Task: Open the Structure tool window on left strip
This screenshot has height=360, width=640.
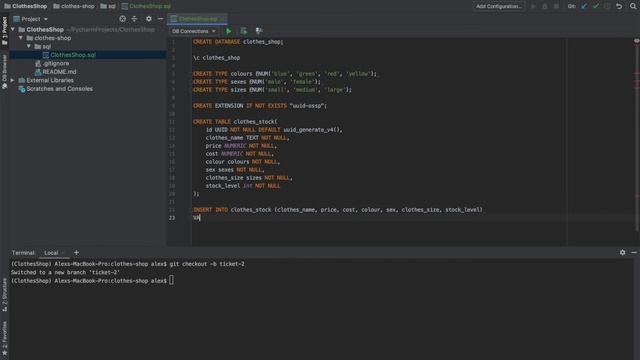Action: click(4, 295)
